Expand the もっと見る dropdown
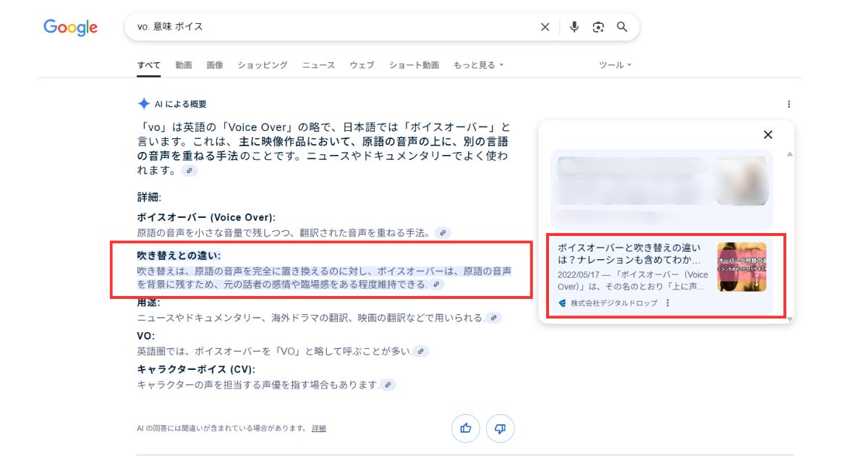The height and width of the screenshot is (456, 868). 478,65
